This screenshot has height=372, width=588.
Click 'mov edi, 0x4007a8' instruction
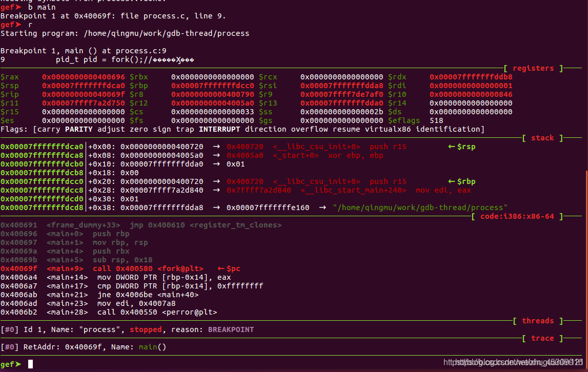[x=136, y=303]
